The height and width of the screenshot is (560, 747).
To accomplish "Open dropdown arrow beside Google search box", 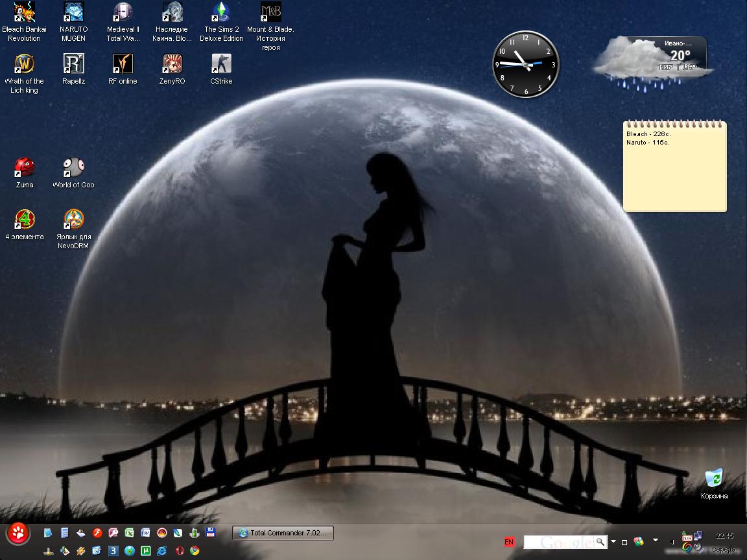I will [x=613, y=541].
